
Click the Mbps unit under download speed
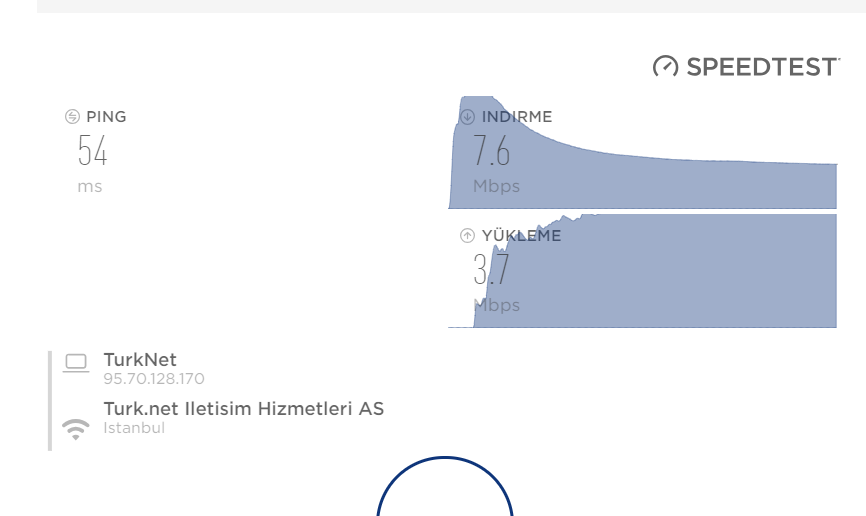click(497, 187)
